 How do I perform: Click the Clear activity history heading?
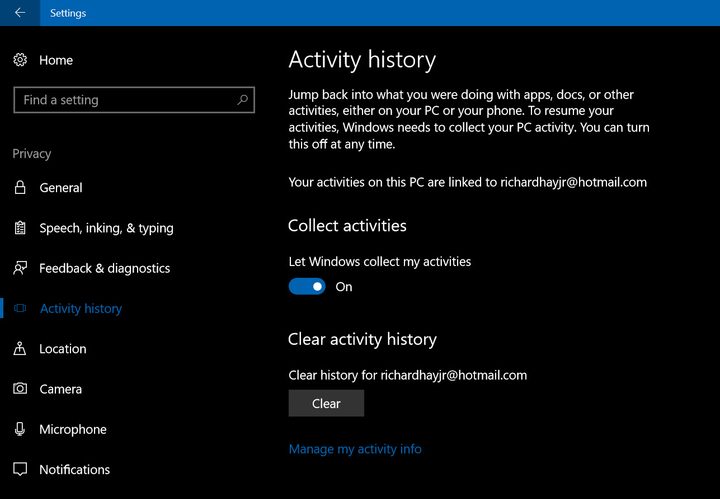362,339
